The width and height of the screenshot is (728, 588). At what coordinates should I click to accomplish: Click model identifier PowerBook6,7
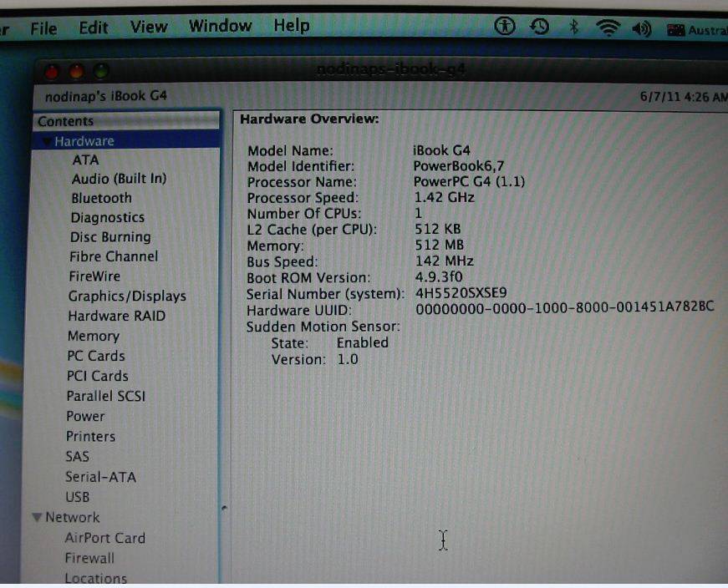459,166
